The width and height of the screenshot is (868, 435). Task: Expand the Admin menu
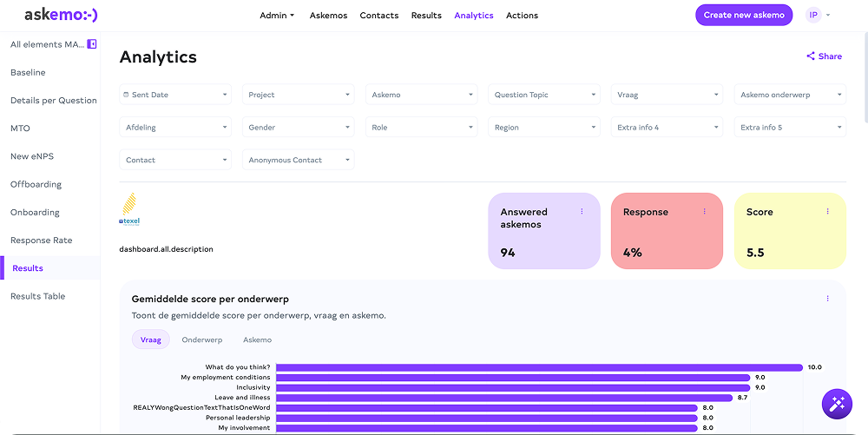[277, 16]
